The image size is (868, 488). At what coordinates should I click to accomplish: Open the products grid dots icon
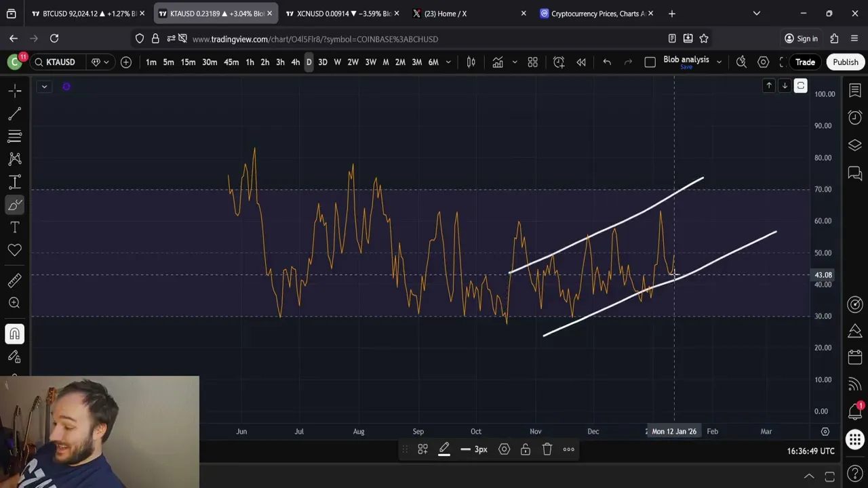click(x=855, y=439)
